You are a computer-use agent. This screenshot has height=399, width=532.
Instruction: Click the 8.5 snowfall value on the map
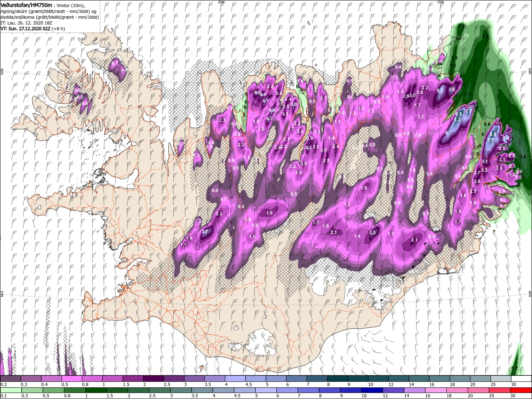(x=459, y=114)
